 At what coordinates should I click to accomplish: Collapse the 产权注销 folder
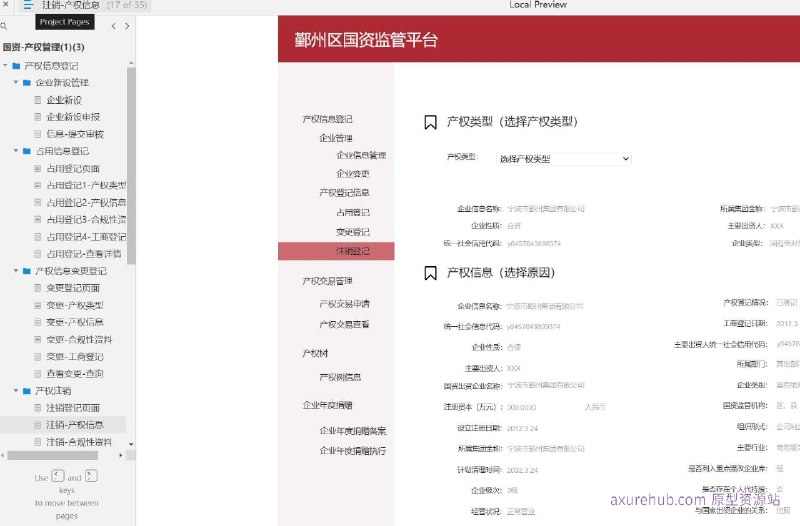(x=16, y=390)
